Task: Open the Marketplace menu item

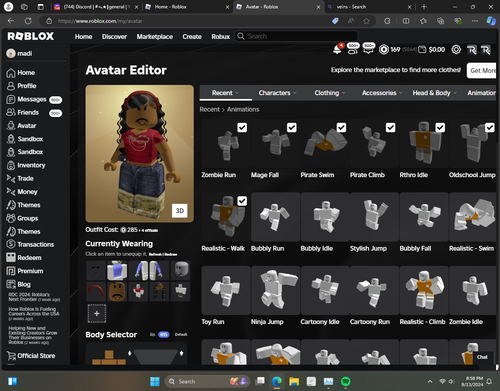Action: tap(155, 37)
